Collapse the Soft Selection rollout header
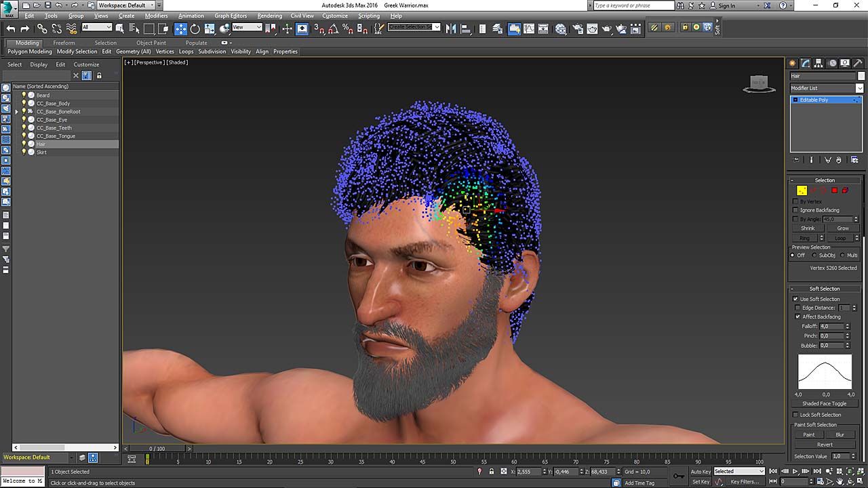Screen dimensions: 868x488 [825, 289]
